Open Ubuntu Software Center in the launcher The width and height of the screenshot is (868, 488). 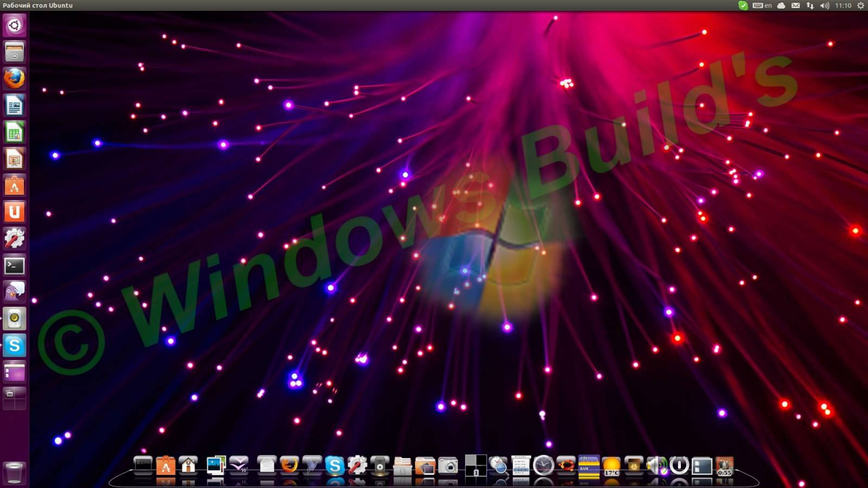15,185
